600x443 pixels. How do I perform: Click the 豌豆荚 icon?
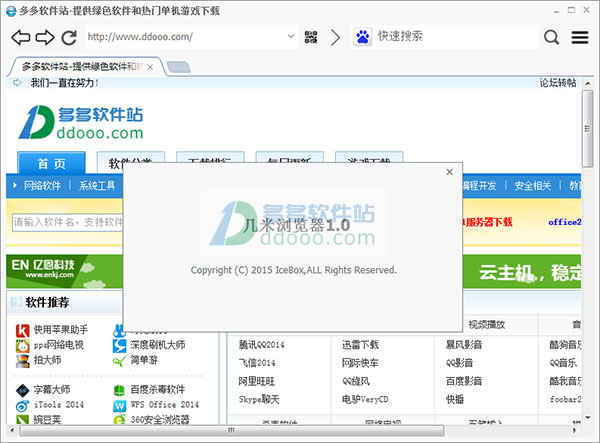(x=23, y=419)
